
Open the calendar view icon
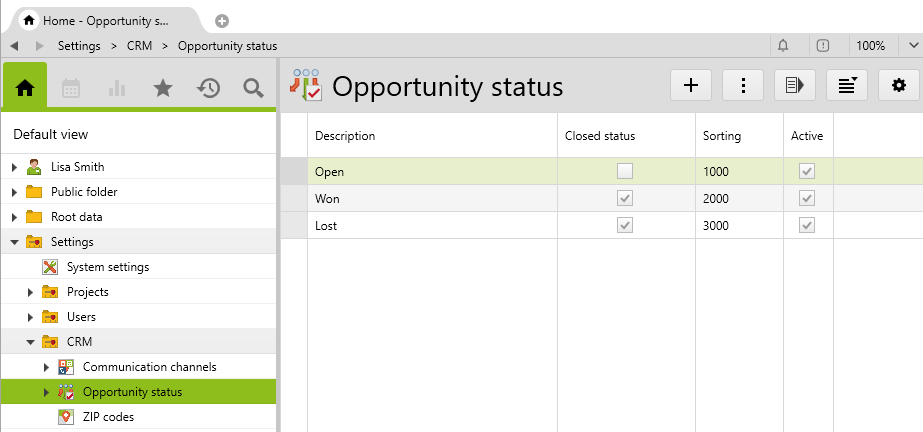point(71,88)
